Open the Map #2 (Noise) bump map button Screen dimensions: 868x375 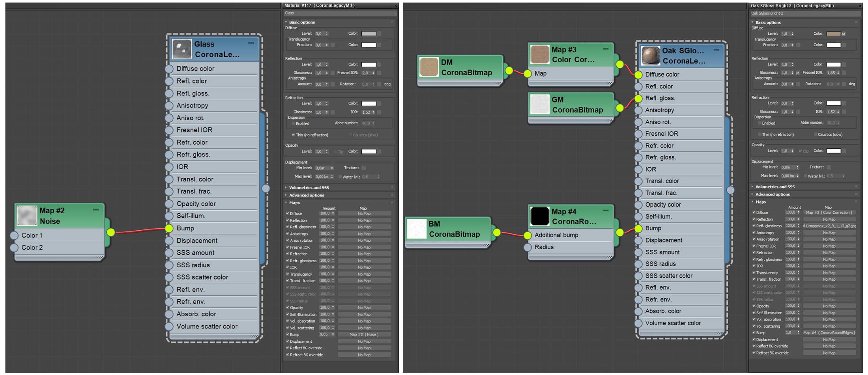tap(364, 334)
